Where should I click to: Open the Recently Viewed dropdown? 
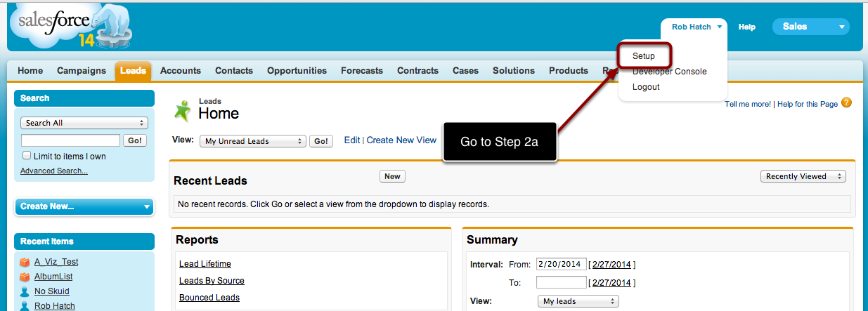pos(803,176)
